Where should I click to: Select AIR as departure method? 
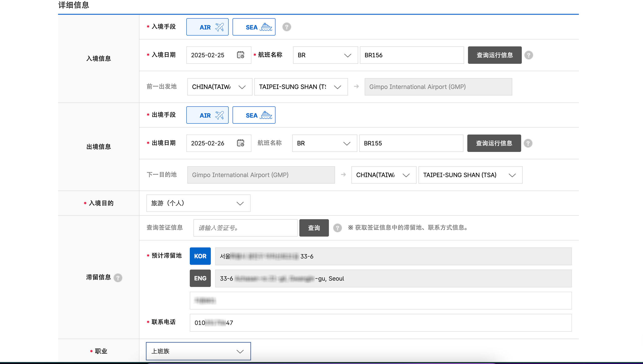click(x=207, y=115)
